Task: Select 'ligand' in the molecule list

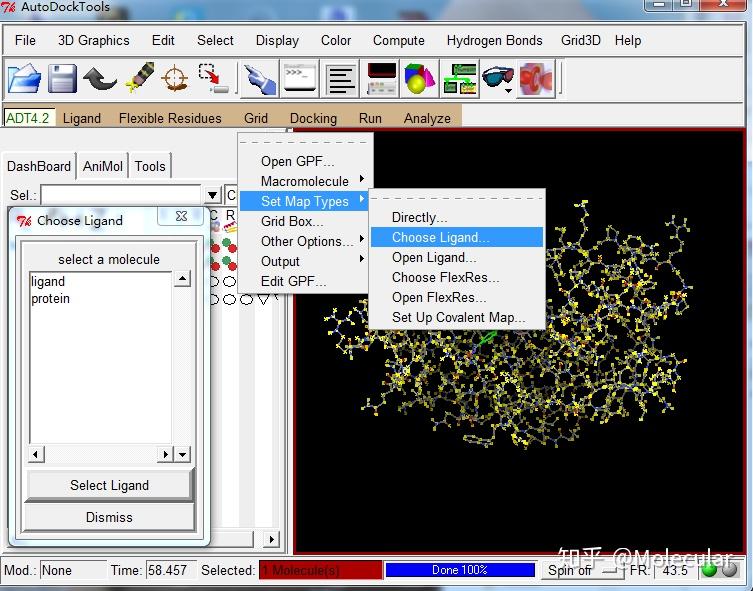Action: coord(48,282)
